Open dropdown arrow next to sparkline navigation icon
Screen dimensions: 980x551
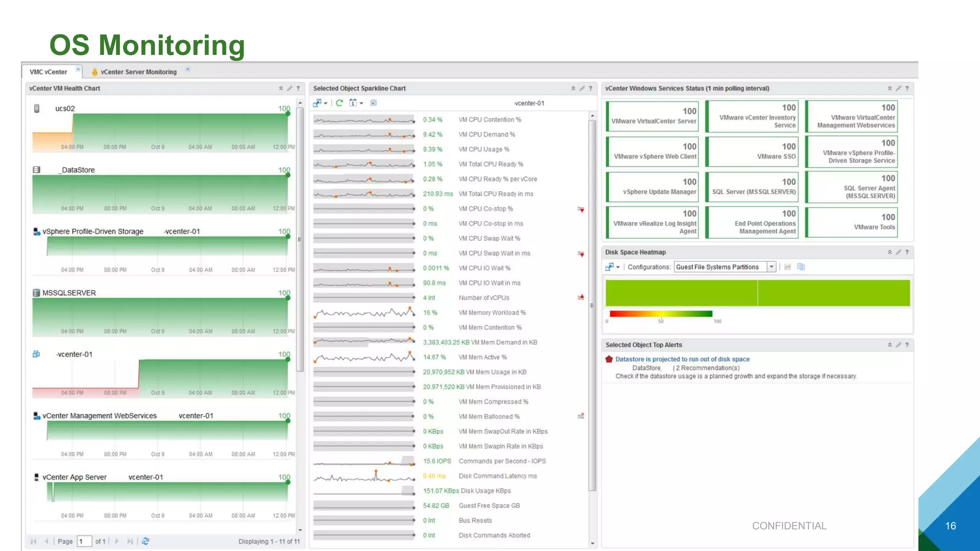click(x=325, y=103)
